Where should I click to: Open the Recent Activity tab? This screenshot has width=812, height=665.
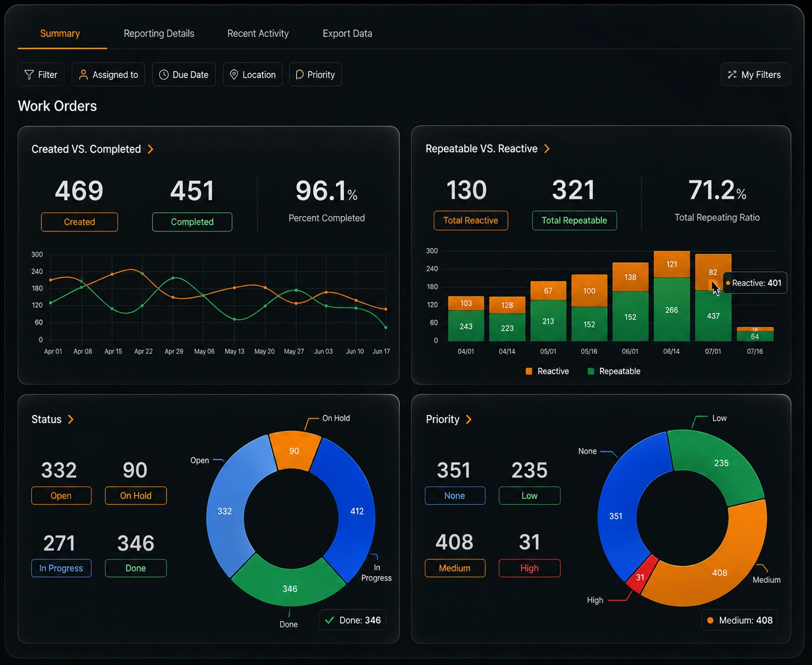tap(258, 33)
